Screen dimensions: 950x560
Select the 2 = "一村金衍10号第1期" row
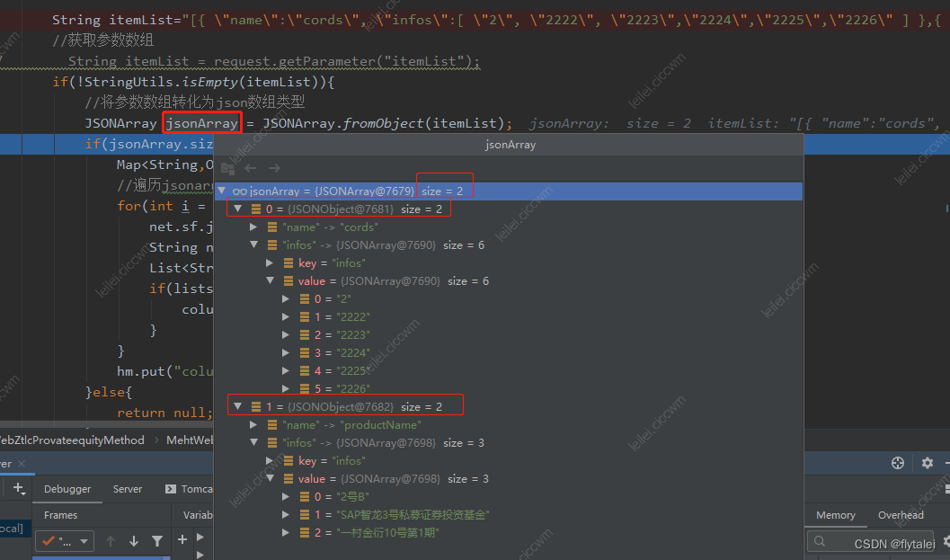[509, 533]
